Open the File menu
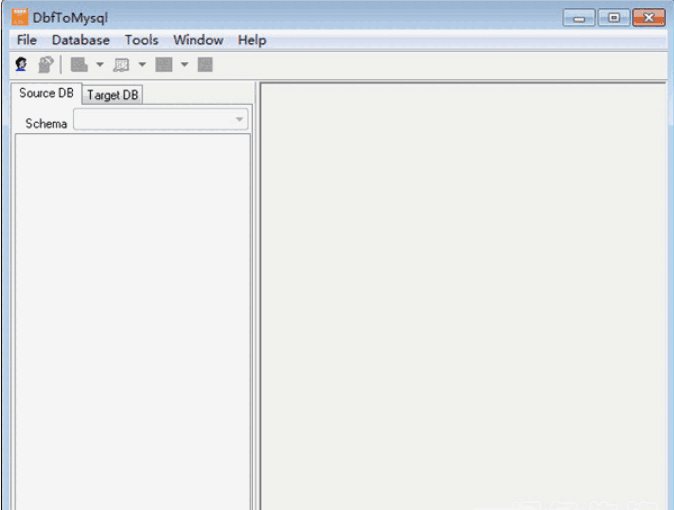 (27, 40)
